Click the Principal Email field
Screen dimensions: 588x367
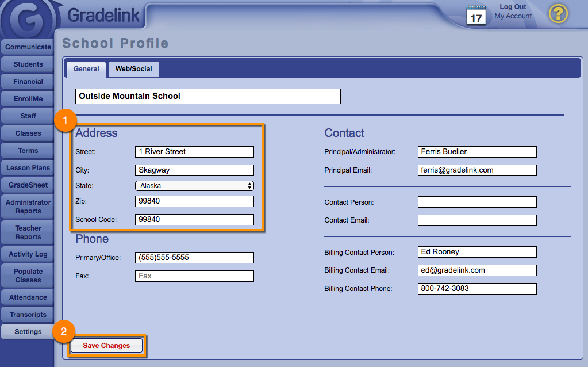[x=477, y=170]
